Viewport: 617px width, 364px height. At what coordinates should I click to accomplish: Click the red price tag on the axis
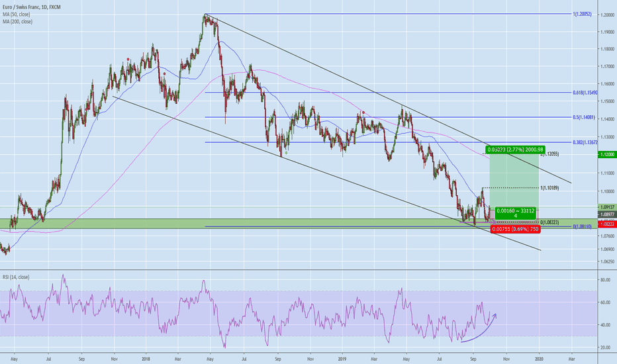(607, 224)
